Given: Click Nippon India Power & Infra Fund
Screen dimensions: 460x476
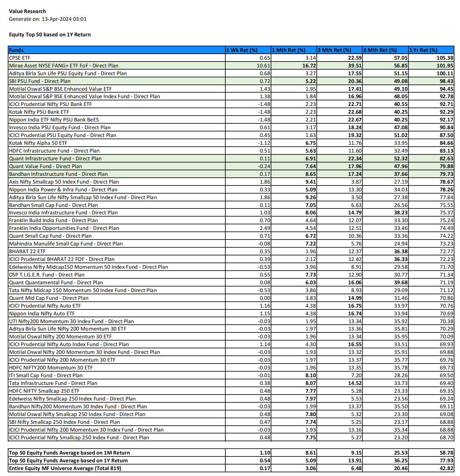Looking at the screenshot, I should 63,190.
